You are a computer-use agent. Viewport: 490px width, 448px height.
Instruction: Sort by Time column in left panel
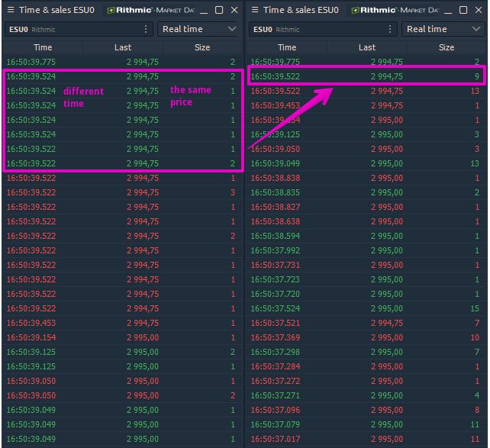[x=43, y=47]
